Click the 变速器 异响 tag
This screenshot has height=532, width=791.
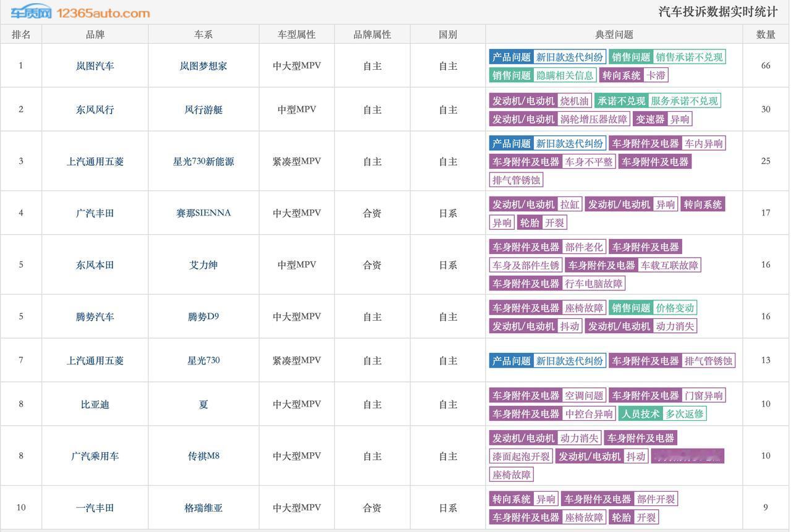[662, 119]
